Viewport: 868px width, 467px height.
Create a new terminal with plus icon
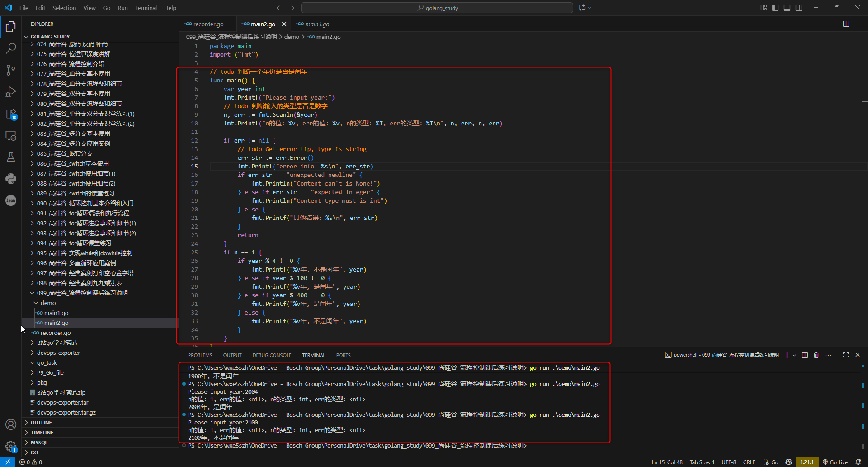tap(787, 355)
